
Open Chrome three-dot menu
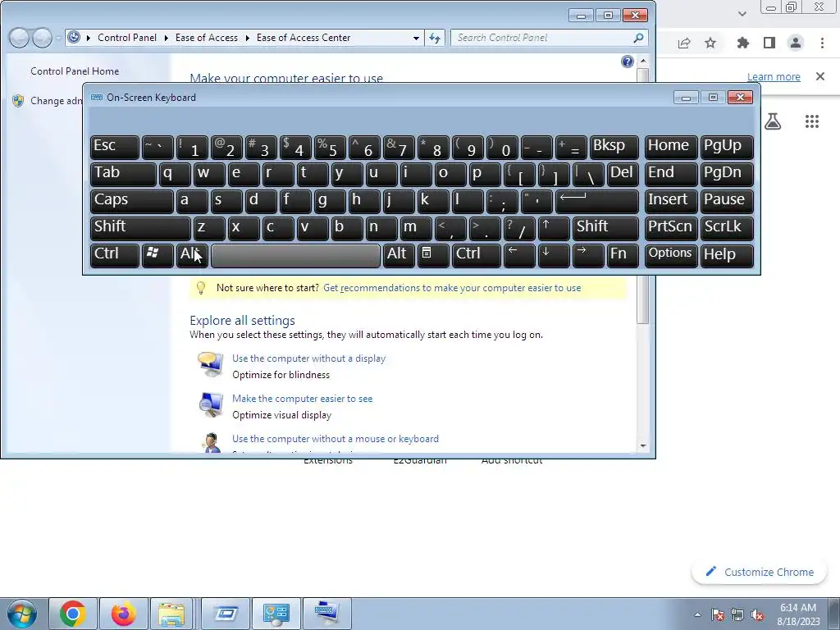click(822, 43)
